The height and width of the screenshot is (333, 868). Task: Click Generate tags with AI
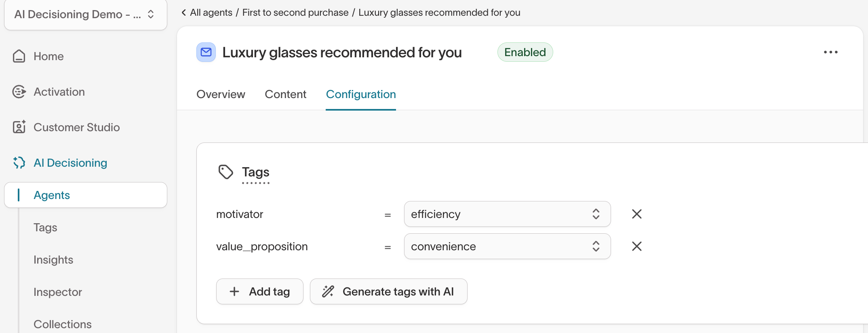(388, 291)
